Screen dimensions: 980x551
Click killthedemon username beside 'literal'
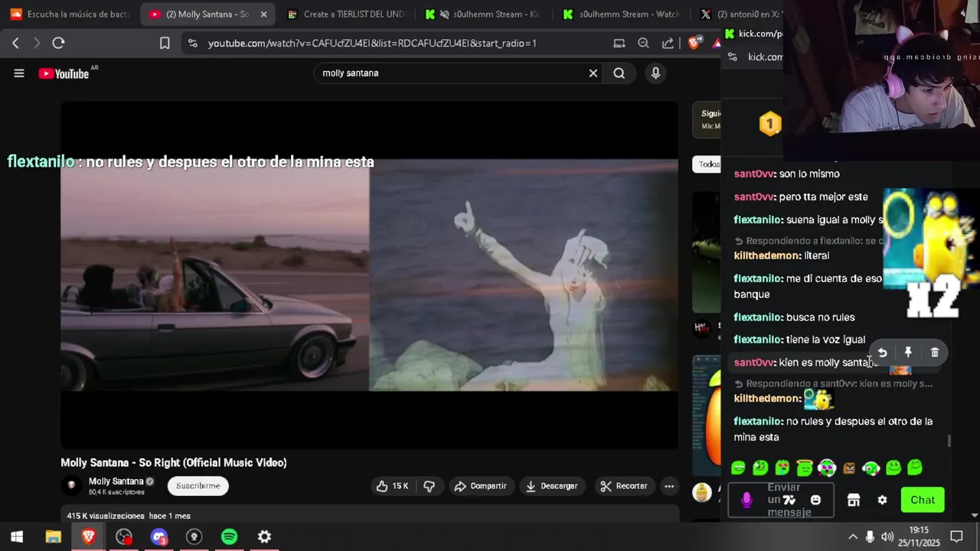[767, 256]
